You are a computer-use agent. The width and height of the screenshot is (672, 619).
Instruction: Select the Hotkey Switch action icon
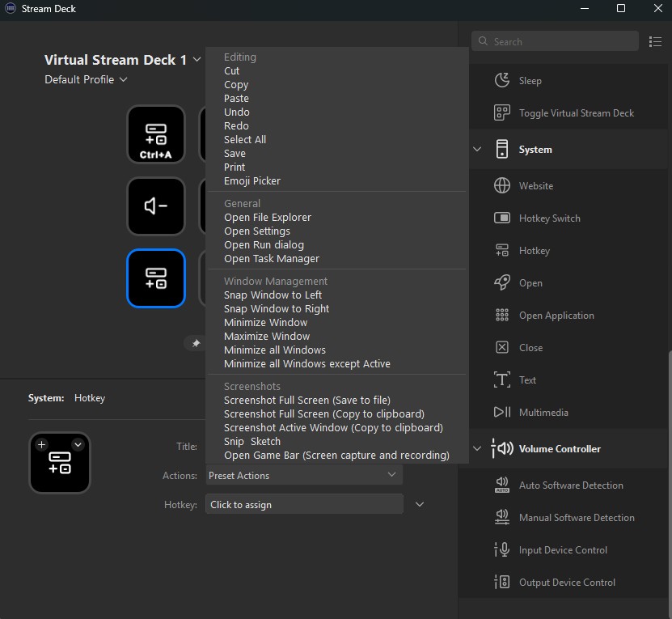[502, 218]
